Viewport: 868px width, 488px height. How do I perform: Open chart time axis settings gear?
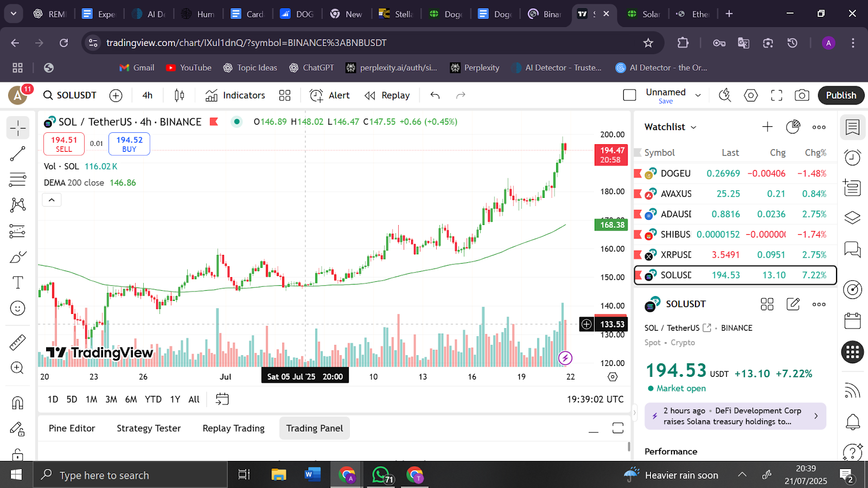point(613,377)
